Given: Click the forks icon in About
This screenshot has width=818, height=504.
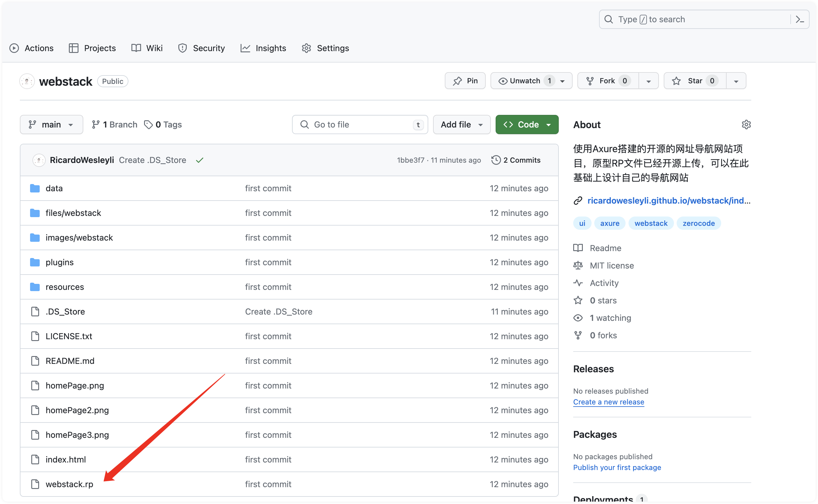Looking at the screenshot, I should (578, 335).
